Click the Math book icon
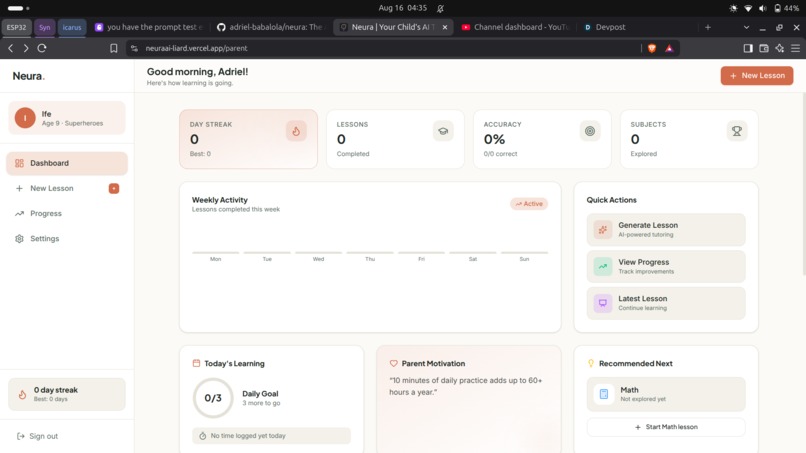806x453 pixels. [x=603, y=394]
